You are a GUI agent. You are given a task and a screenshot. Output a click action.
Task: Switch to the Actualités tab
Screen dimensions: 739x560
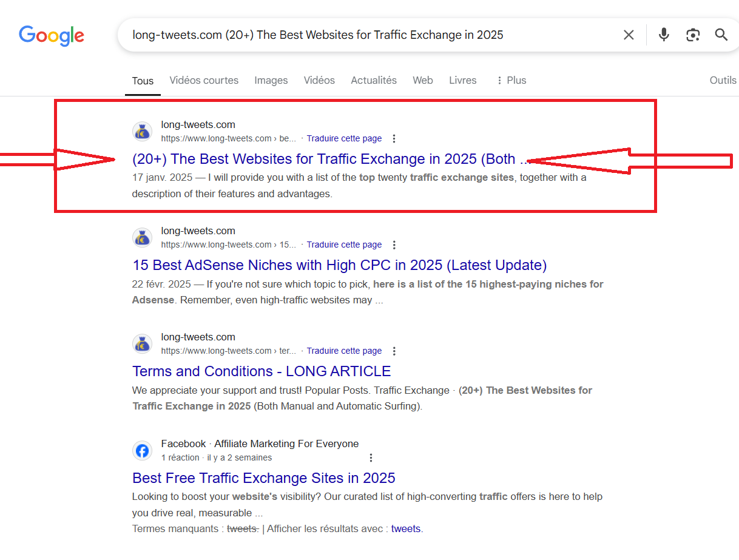[374, 80]
